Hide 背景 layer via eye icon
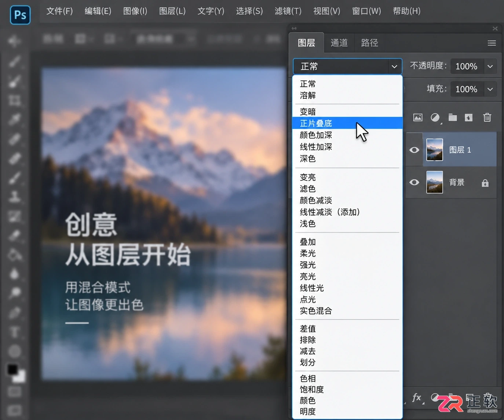This screenshot has width=504, height=420. (414, 182)
